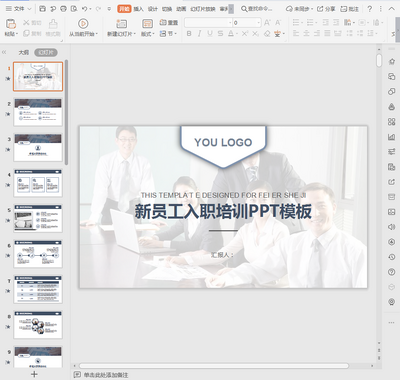Click the Undo arrow icon
The height and width of the screenshot is (380, 400).
click(x=85, y=9)
